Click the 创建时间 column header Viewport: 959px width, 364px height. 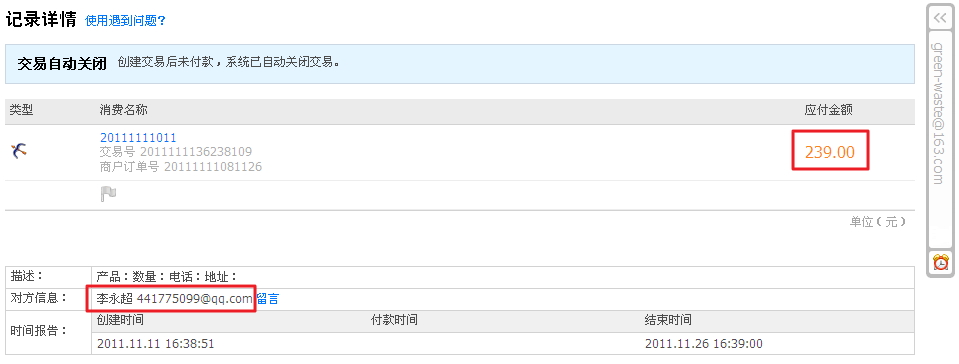120,319
